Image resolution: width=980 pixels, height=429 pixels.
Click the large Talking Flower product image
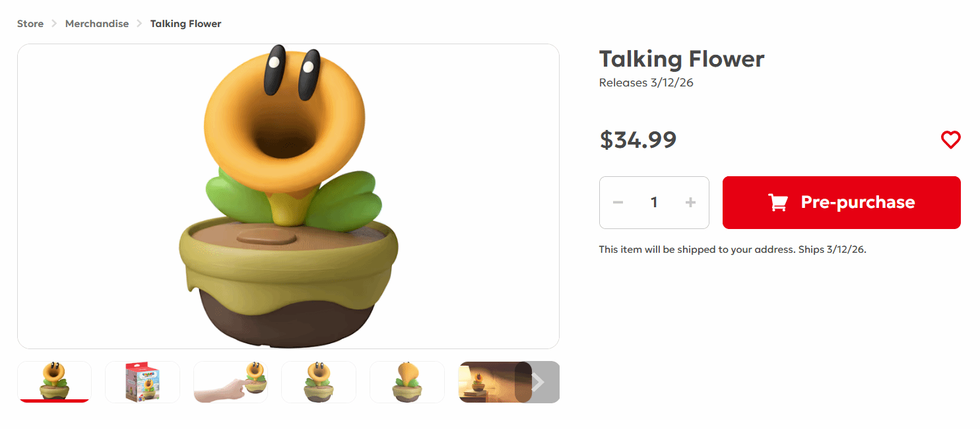click(x=288, y=196)
